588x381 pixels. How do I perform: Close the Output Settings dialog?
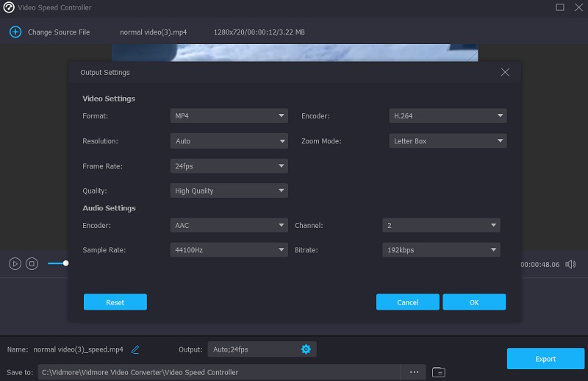505,72
